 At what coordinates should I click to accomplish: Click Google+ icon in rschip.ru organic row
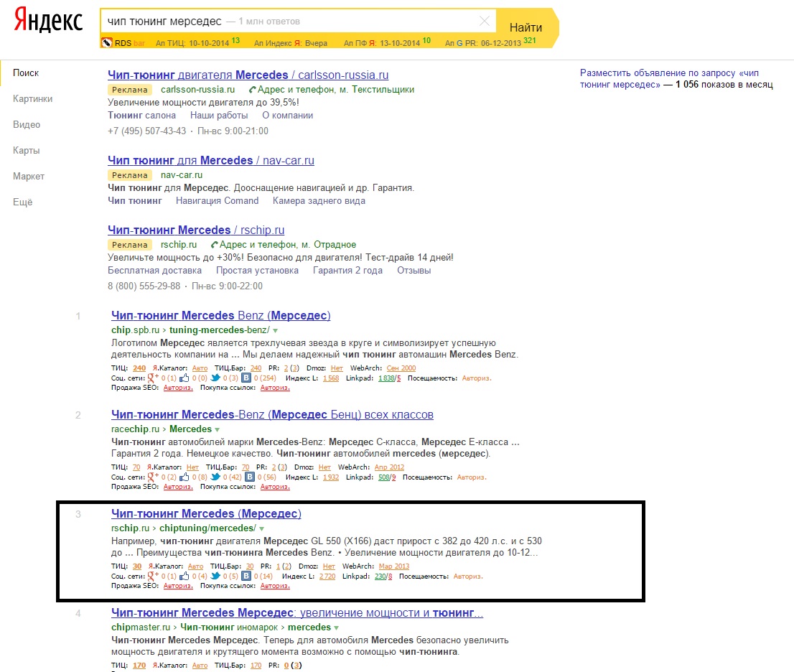pyautogui.click(x=153, y=576)
